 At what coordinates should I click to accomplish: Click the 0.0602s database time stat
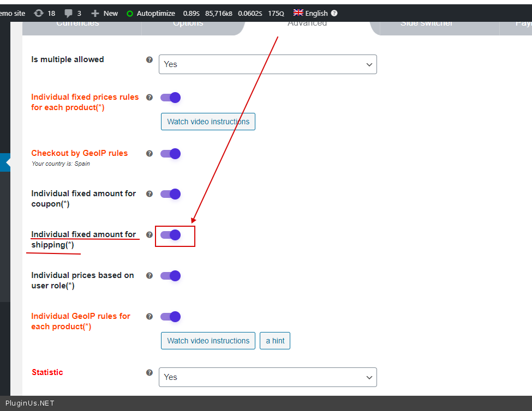[x=250, y=14]
